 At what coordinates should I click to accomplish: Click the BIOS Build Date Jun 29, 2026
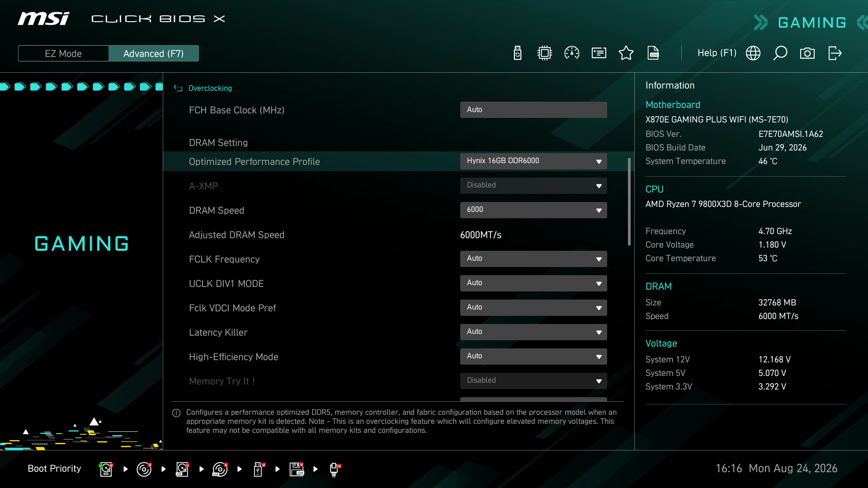coord(783,148)
